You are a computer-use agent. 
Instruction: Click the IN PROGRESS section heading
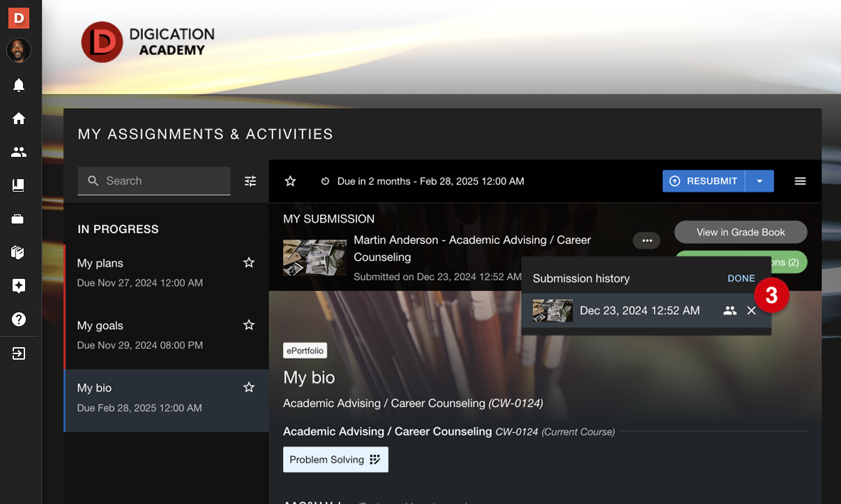coord(118,229)
